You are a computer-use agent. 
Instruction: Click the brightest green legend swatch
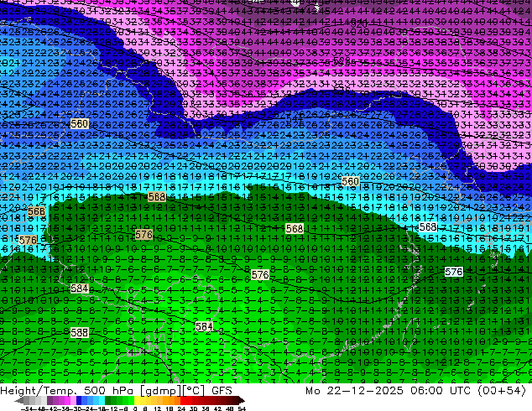click(x=131, y=401)
